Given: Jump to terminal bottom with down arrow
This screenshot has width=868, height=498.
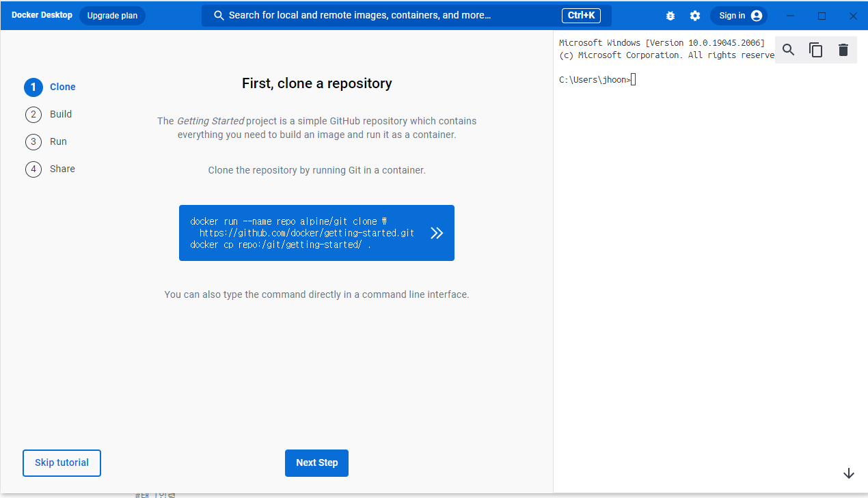Looking at the screenshot, I should click(849, 473).
